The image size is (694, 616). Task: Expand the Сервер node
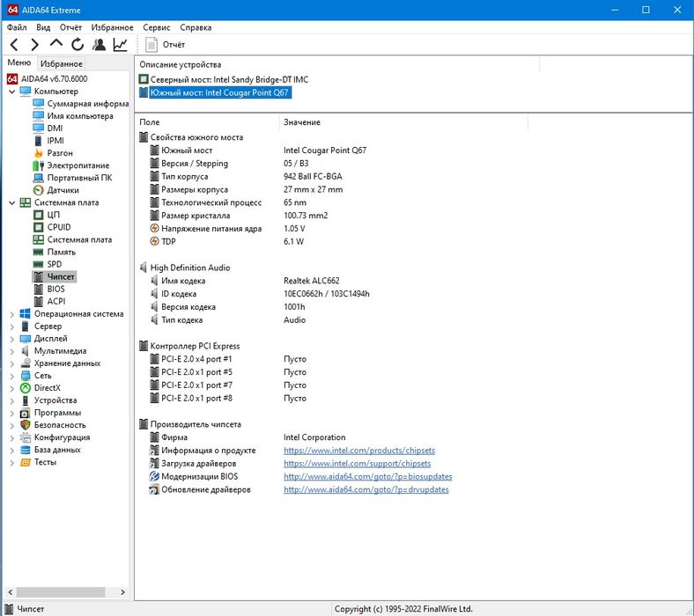pyautogui.click(x=12, y=326)
